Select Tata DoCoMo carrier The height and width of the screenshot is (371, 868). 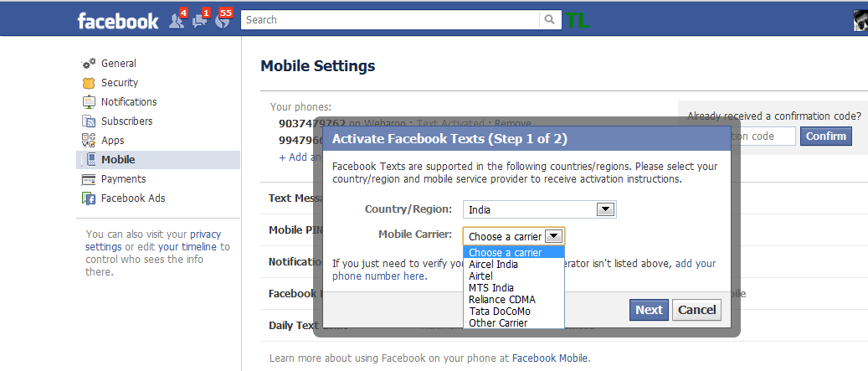pyautogui.click(x=514, y=312)
